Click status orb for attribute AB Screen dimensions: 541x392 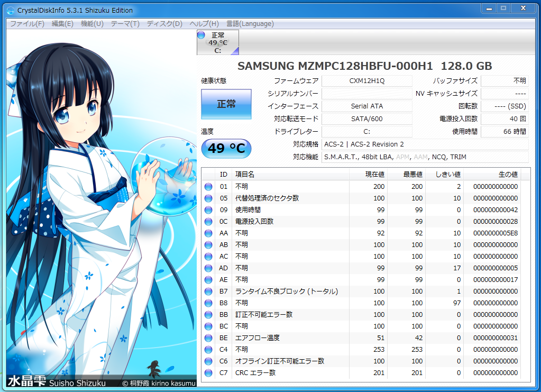(208, 245)
